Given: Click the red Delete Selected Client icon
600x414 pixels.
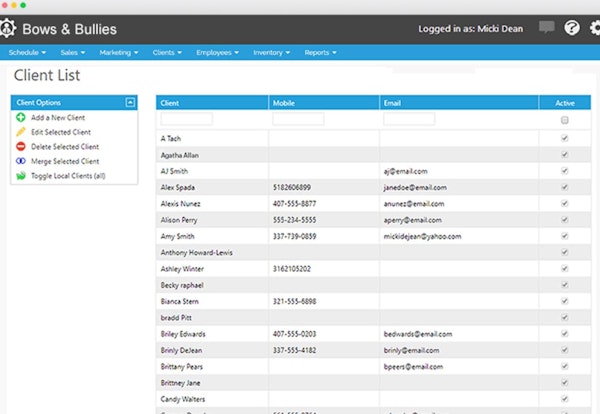Looking at the screenshot, I should [21, 147].
